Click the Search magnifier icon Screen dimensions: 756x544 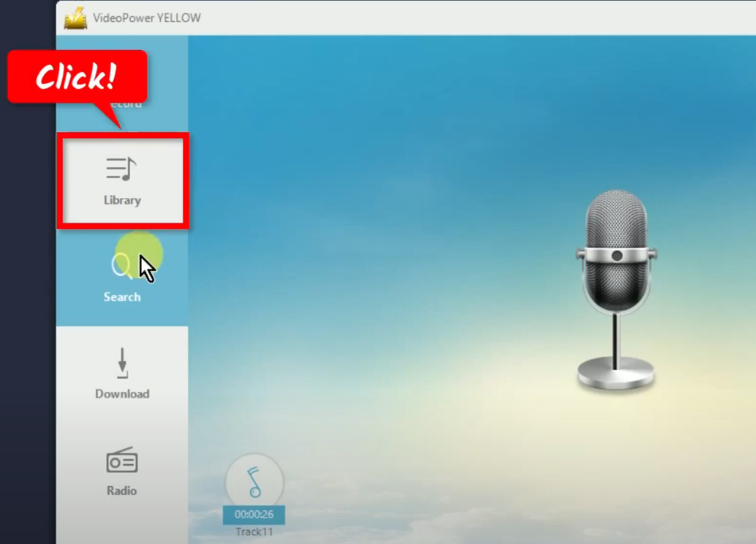(121, 265)
